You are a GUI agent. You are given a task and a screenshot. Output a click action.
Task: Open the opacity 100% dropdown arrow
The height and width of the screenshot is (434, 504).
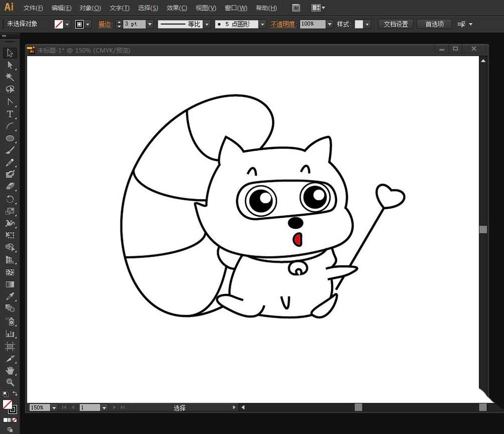click(x=330, y=24)
